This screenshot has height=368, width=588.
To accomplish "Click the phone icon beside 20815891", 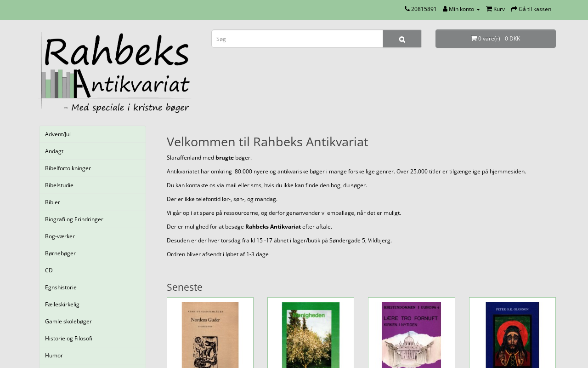I will (x=407, y=9).
